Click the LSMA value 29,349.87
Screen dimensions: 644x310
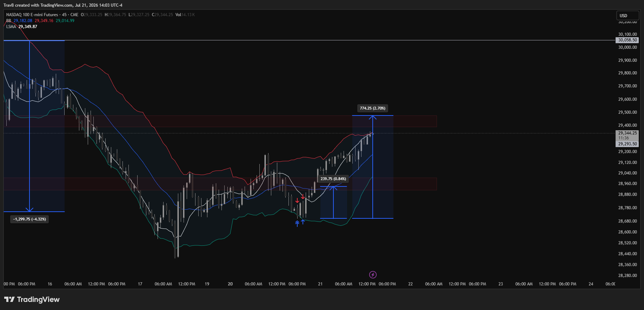point(28,27)
